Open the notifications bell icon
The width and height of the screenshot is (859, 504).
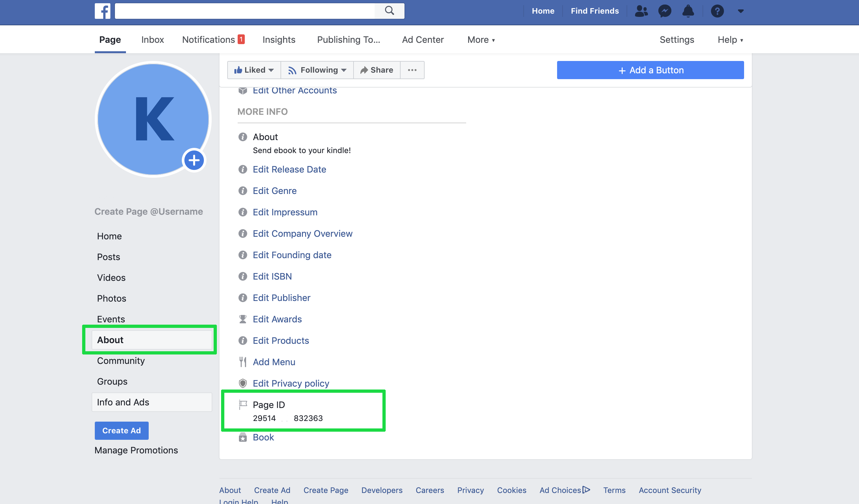click(688, 11)
